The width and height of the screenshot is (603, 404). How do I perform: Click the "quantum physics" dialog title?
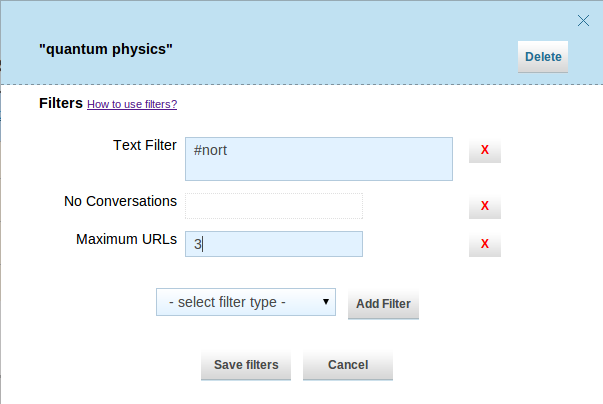pos(106,50)
